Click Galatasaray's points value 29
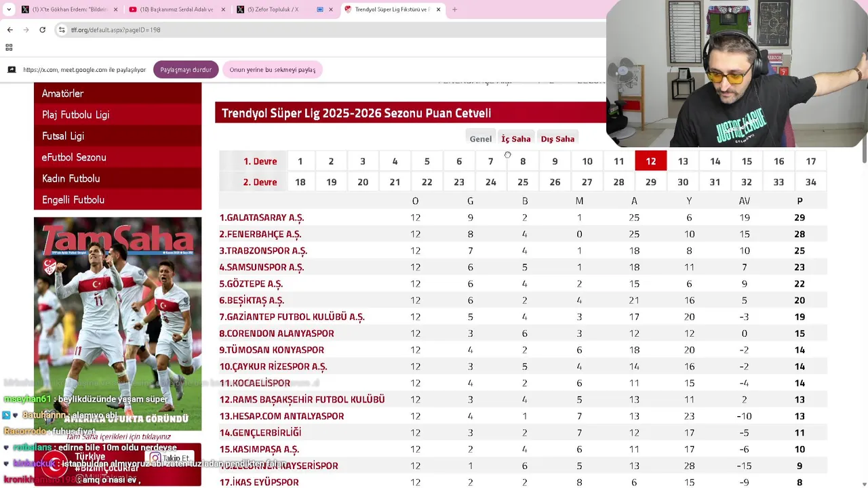The height and width of the screenshot is (488, 868). click(800, 218)
